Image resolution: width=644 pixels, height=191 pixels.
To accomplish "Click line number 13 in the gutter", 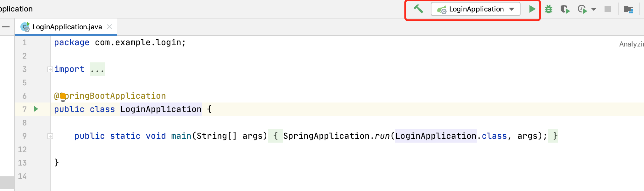I will 22,163.
